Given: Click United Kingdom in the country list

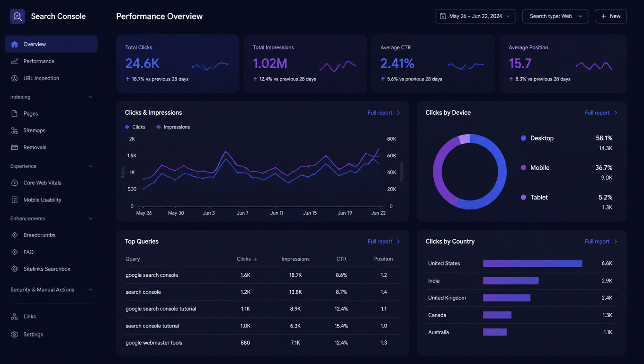Looking at the screenshot, I should [x=447, y=298].
